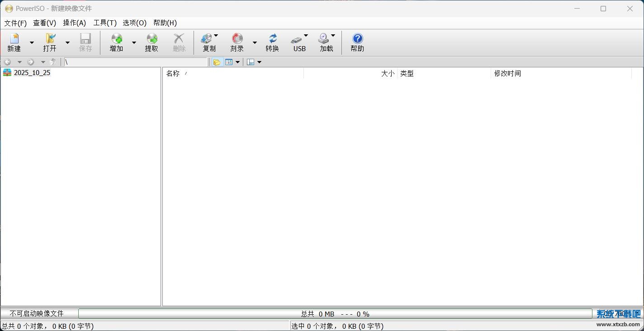Expand the 打开 dropdown arrow
Screen dimensions: 644x331
(67, 43)
